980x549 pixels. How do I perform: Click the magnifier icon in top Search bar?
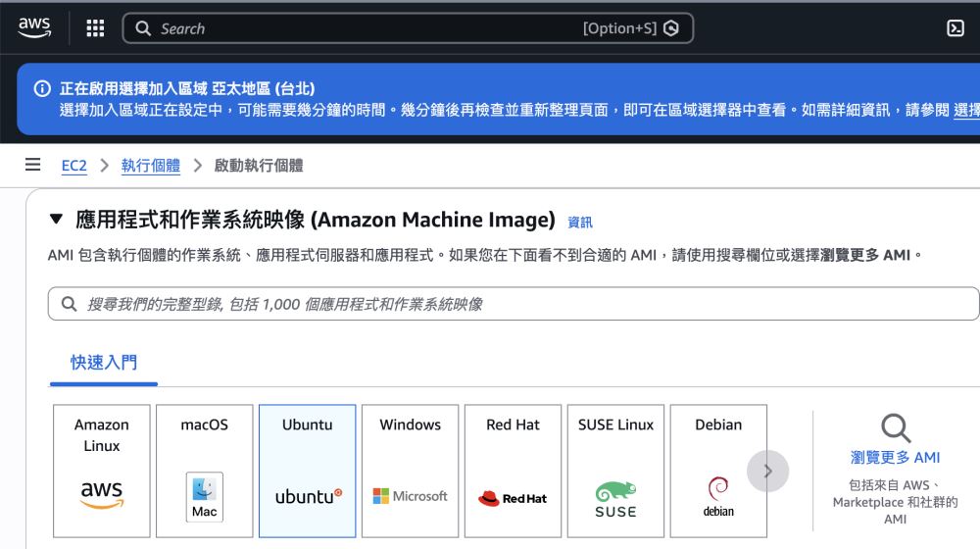coord(143,28)
